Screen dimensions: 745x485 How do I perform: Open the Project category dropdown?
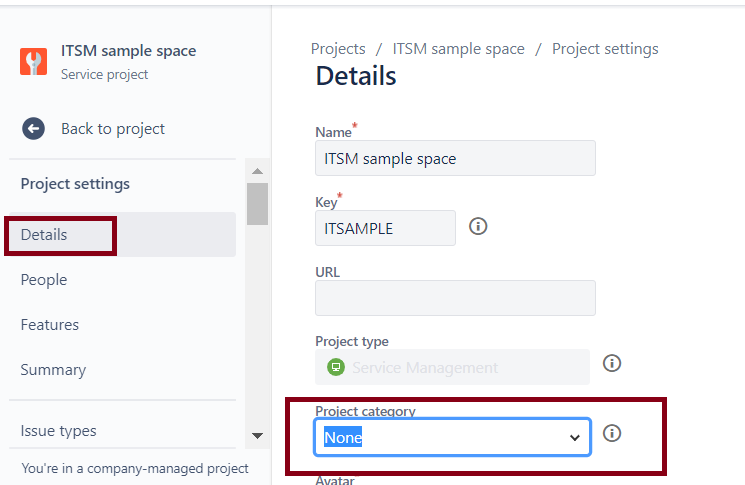tap(453, 437)
